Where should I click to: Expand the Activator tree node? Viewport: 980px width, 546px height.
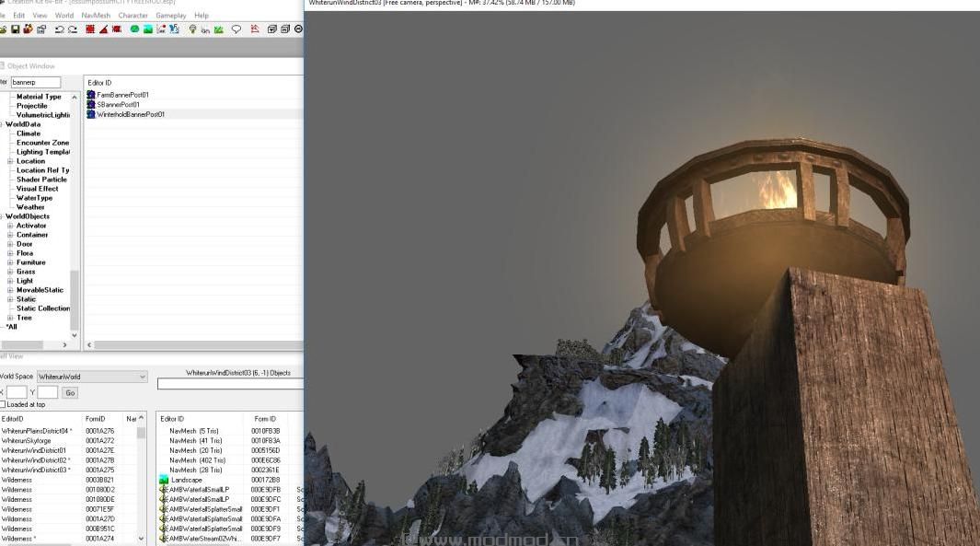tap(10, 226)
